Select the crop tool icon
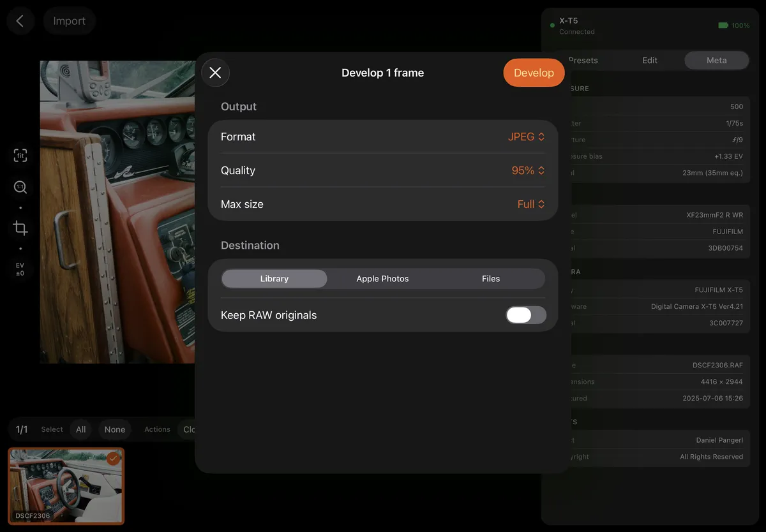Image resolution: width=766 pixels, height=532 pixels. (20, 228)
